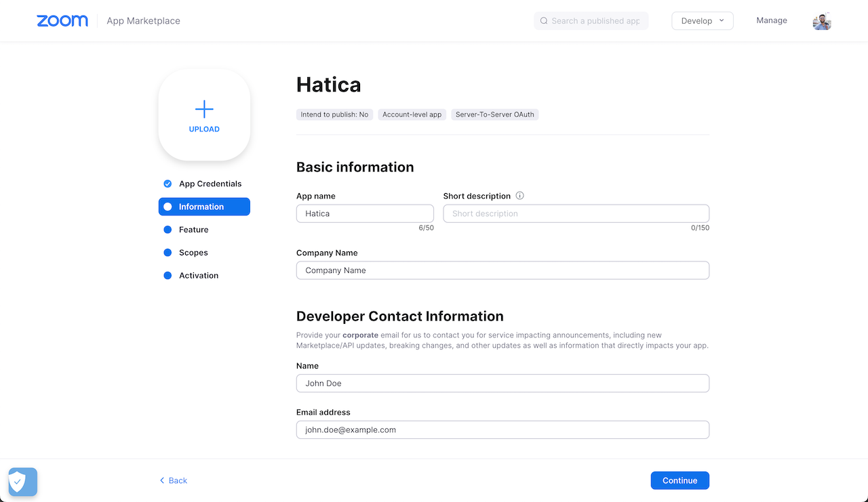Click the App name field

(365, 213)
